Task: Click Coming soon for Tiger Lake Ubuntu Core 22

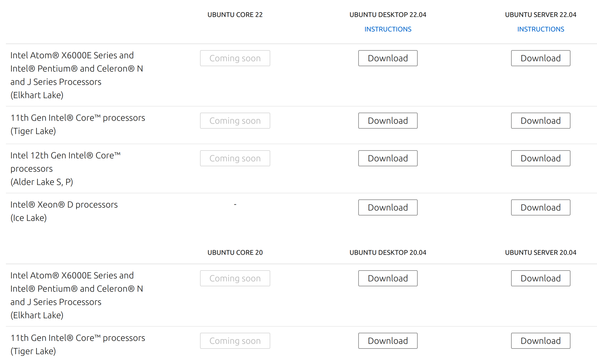Action: click(235, 120)
